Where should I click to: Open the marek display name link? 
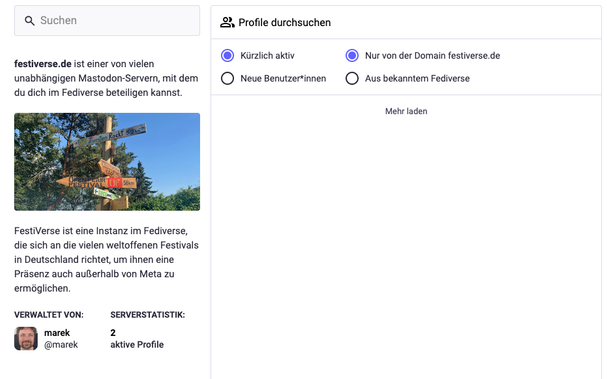pos(57,333)
